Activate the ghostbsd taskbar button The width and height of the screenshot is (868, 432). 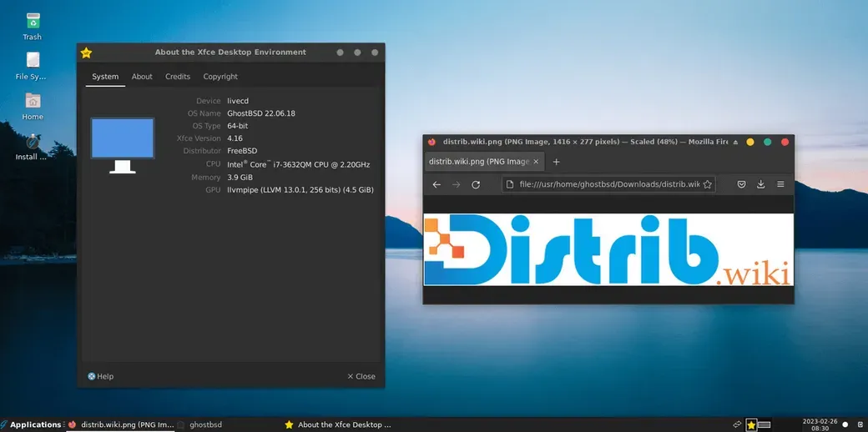pos(200,424)
